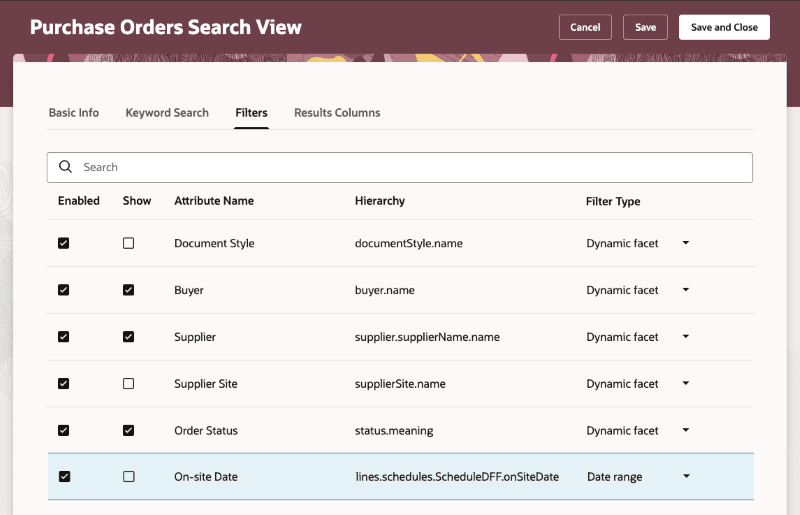Check Show for Document Style
This screenshot has height=515, width=800.
click(x=129, y=243)
